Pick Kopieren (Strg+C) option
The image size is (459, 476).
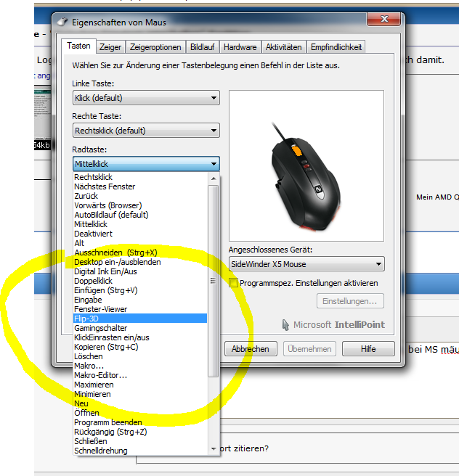coord(140,347)
